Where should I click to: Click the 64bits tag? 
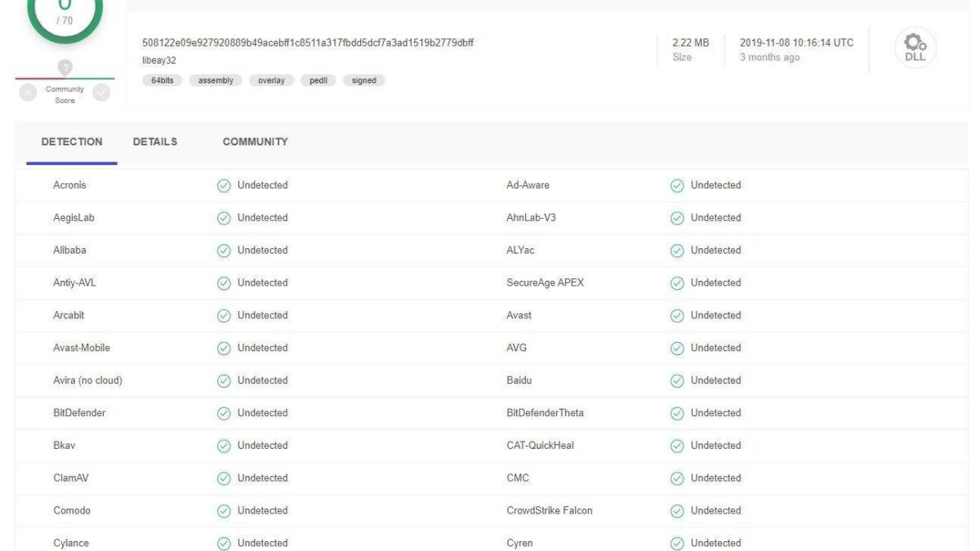pyautogui.click(x=162, y=81)
